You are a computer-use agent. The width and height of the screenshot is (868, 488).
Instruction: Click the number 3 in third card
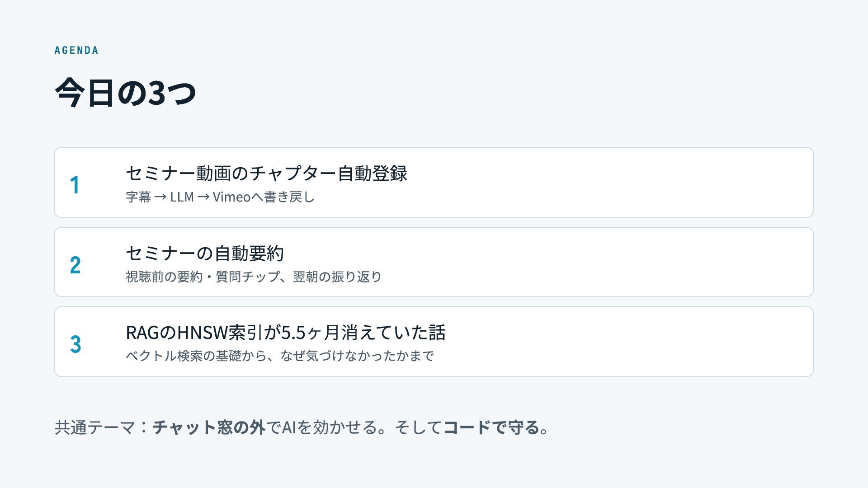pos(75,344)
